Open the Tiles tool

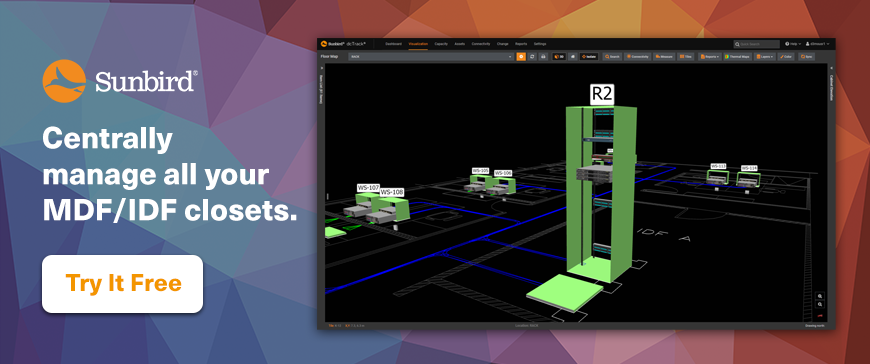(x=685, y=57)
